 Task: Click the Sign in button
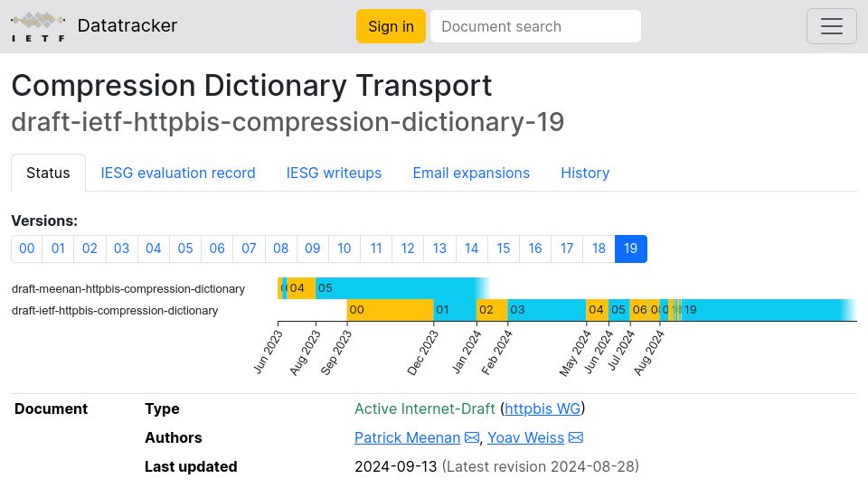tap(391, 26)
